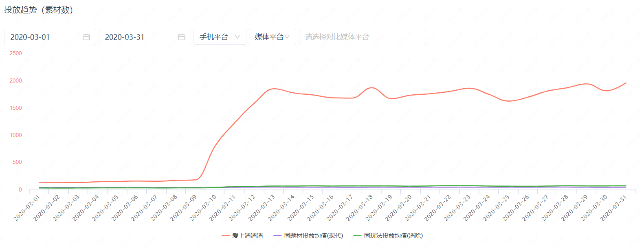The height and width of the screenshot is (246, 644).
Task: Open the 请选择对比媒体平台 selector
Action: coord(362,37)
